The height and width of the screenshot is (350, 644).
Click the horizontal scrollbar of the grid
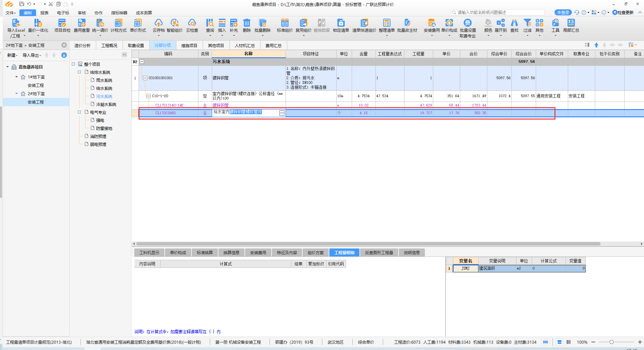(x=368, y=244)
